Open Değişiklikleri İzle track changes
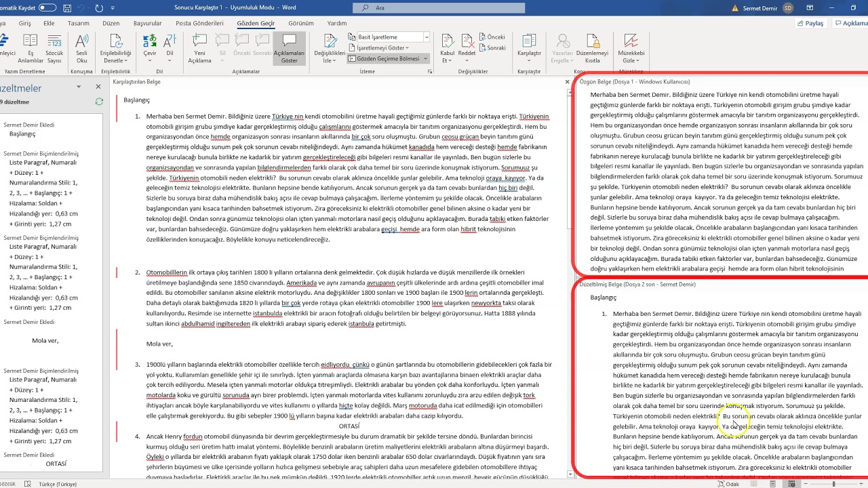This screenshot has width=868, height=488. (x=330, y=47)
